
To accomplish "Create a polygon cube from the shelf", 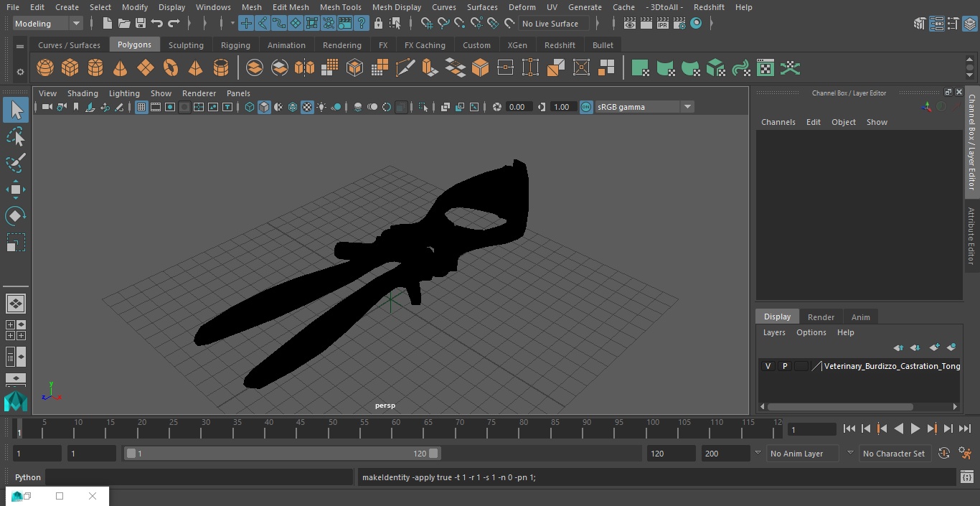I will point(70,68).
